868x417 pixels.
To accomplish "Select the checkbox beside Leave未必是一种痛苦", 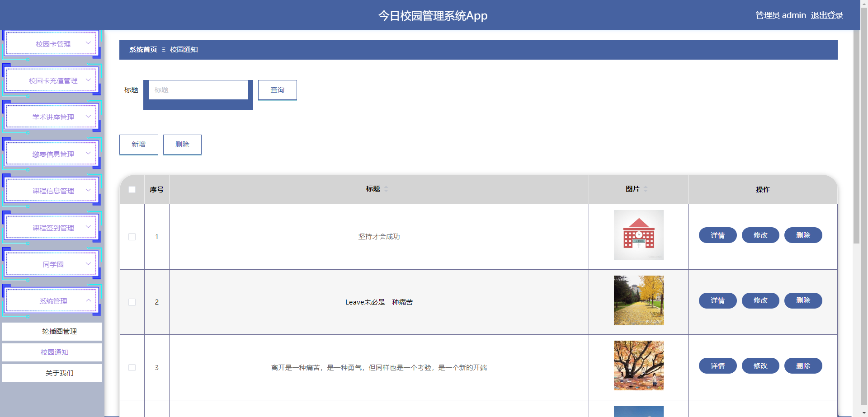I will point(132,302).
